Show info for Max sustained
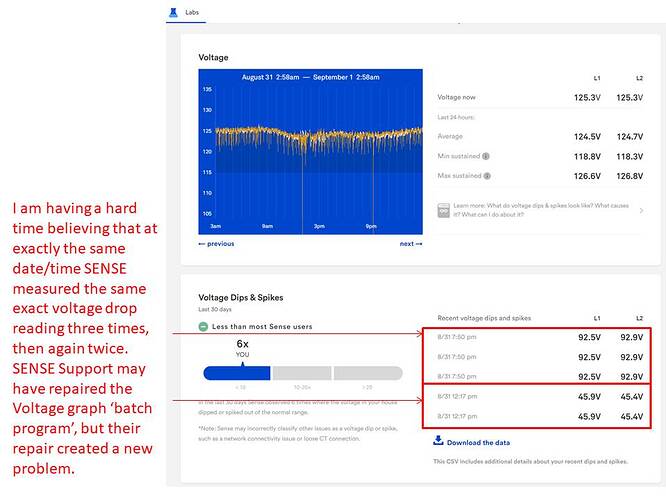Screen dimensions: 666x500 (x=487, y=176)
